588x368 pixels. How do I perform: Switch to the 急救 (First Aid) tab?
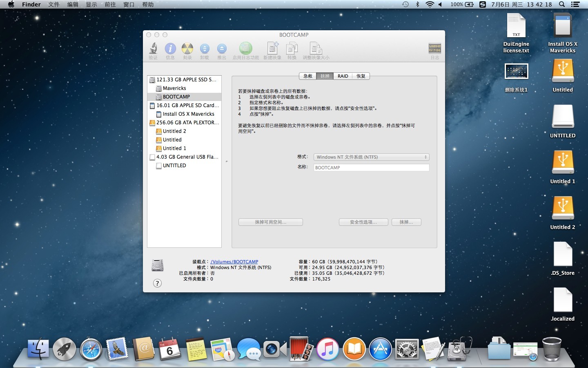point(308,76)
